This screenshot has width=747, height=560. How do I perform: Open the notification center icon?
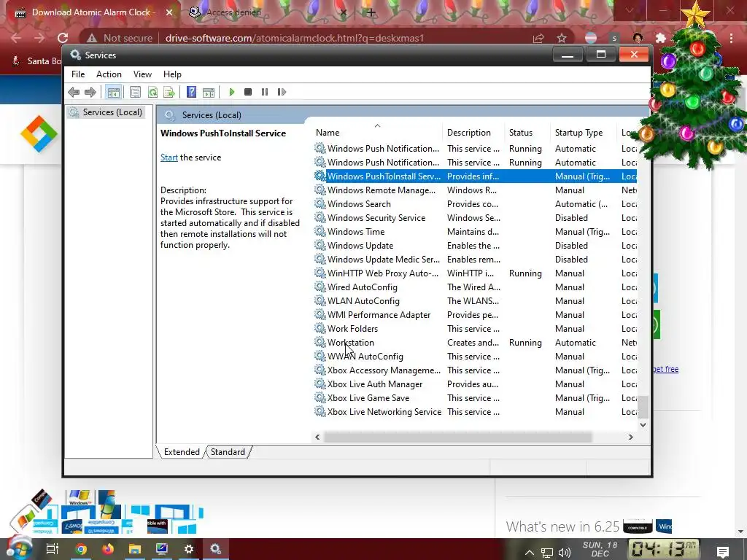tap(723, 553)
